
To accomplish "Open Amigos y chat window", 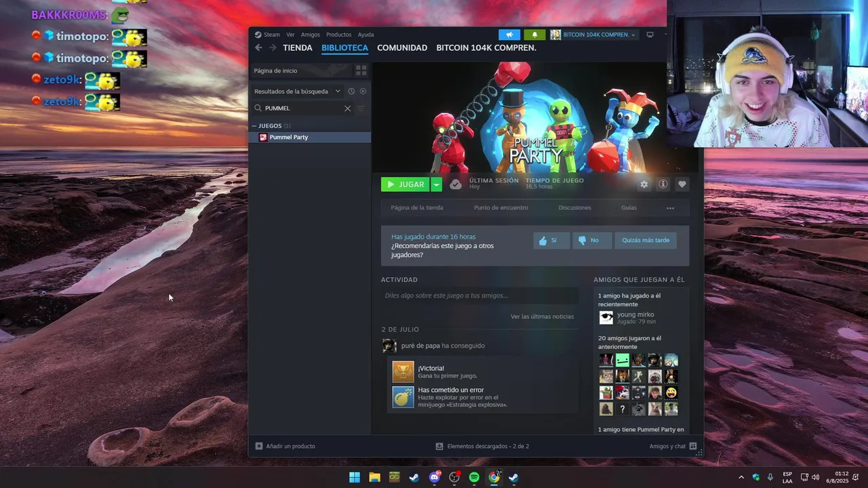I will point(673,446).
